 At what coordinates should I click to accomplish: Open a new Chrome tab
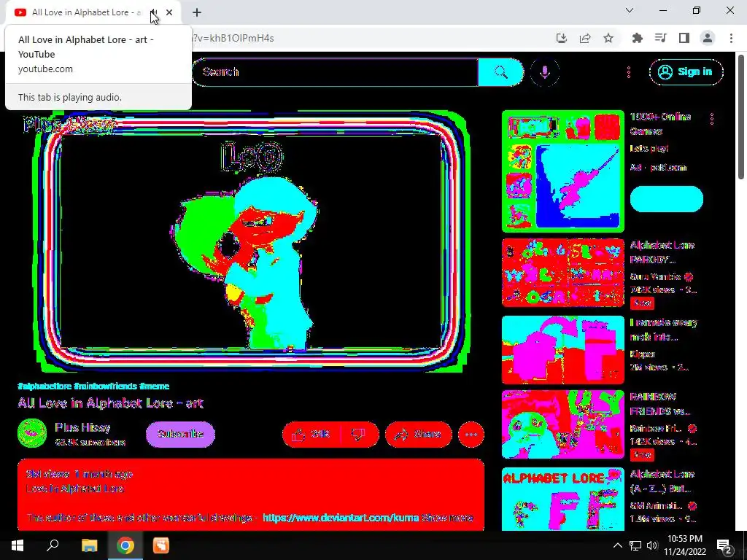197,12
